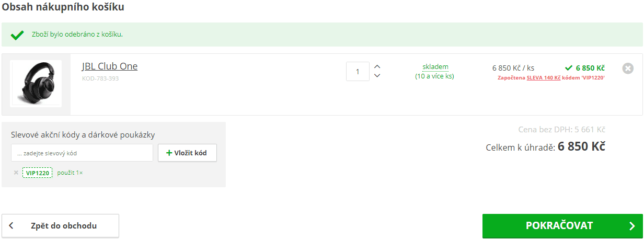Click the left chevron on Zpět do obchodu
Image resolution: width=644 pixels, height=239 pixels.
click(11, 226)
